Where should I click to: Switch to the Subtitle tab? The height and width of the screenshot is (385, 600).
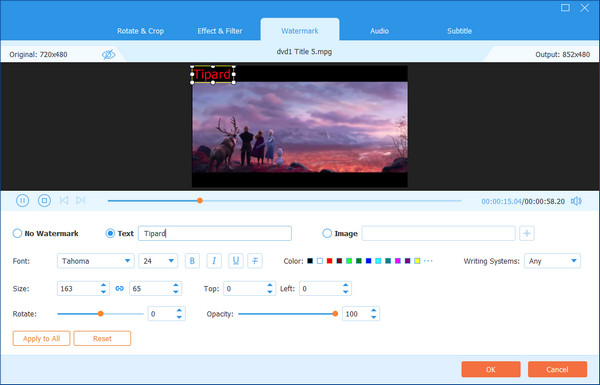(x=459, y=31)
